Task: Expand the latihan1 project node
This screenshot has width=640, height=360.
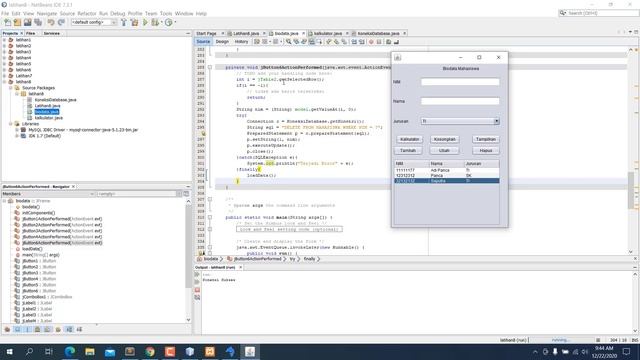Action: [4, 40]
